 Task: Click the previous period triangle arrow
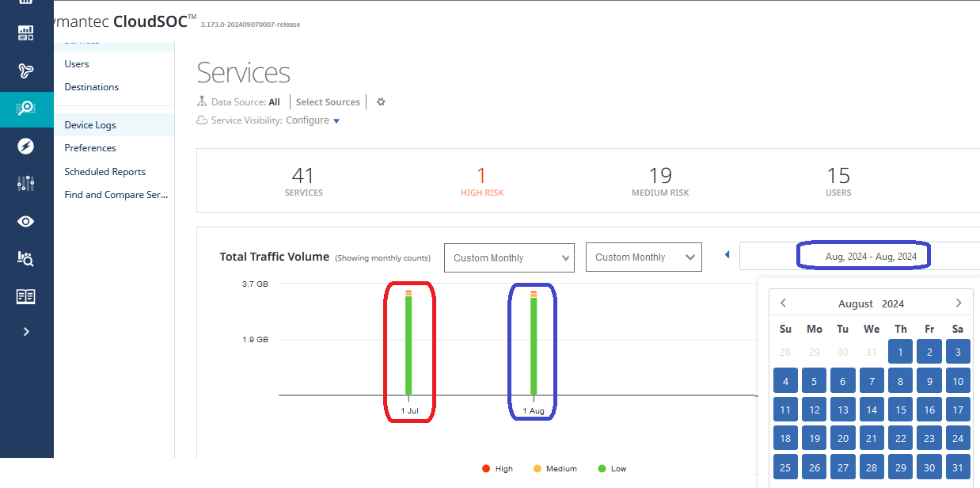click(x=727, y=255)
